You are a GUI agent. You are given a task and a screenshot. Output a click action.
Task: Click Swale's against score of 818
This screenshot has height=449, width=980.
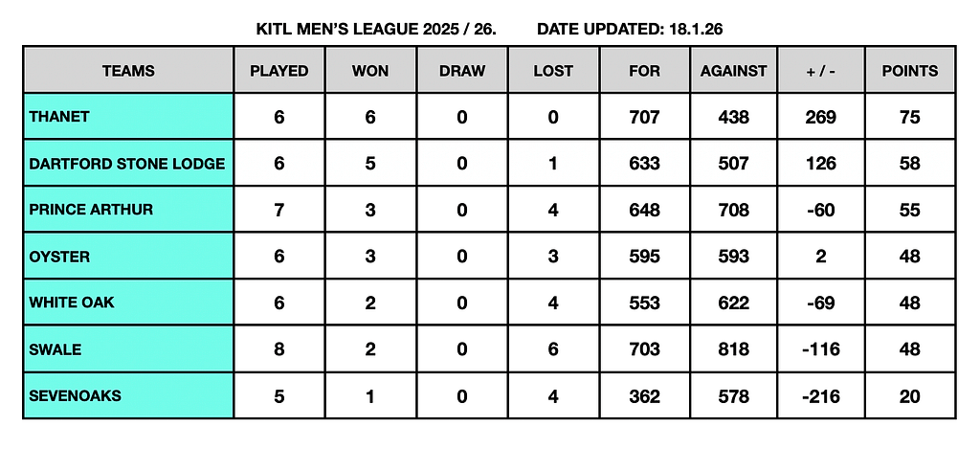733,349
